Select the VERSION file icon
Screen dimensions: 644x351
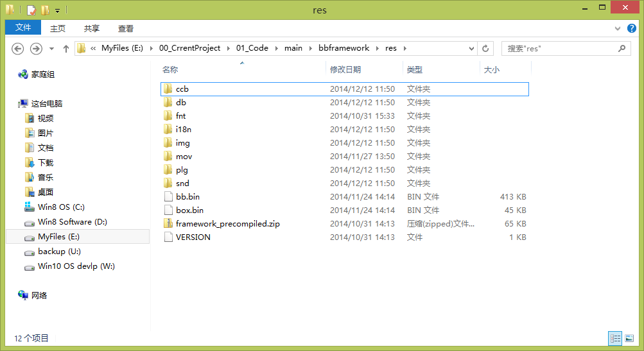(168, 237)
